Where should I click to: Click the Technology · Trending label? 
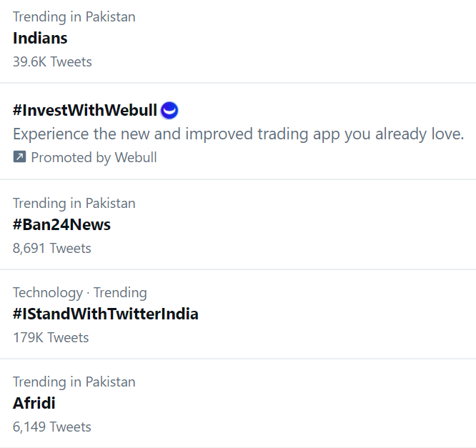click(x=80, y=292)
